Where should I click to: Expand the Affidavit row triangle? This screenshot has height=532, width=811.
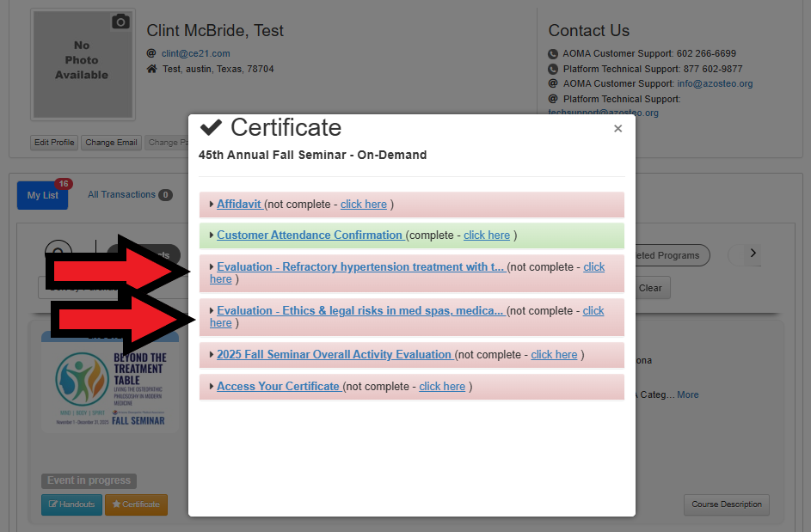pos(212,205)
